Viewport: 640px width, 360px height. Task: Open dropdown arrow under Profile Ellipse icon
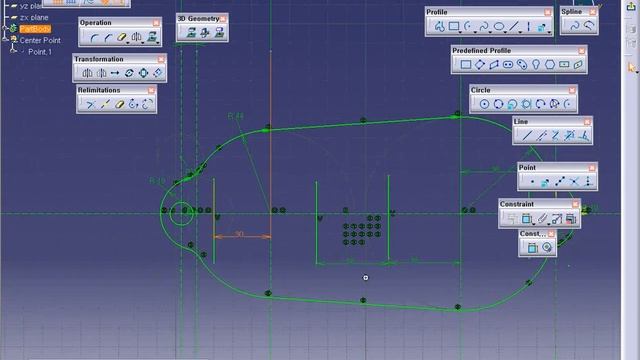click(505, 32)
